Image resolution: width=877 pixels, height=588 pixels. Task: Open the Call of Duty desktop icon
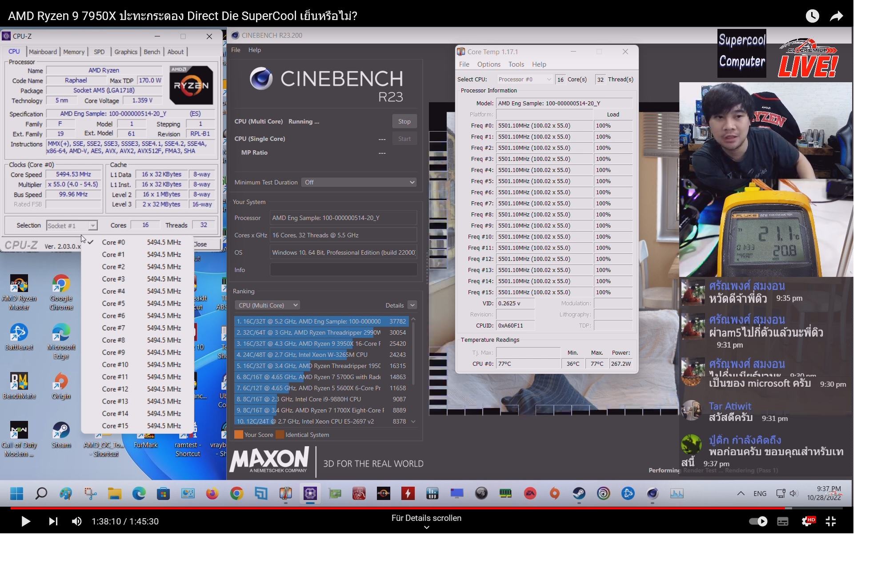pos(19,439)
